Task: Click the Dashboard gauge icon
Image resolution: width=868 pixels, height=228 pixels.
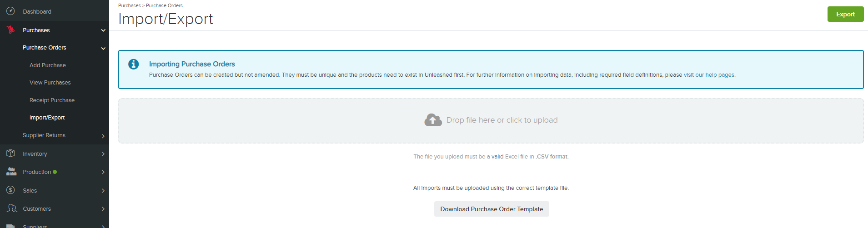Action: pos(10,11)
